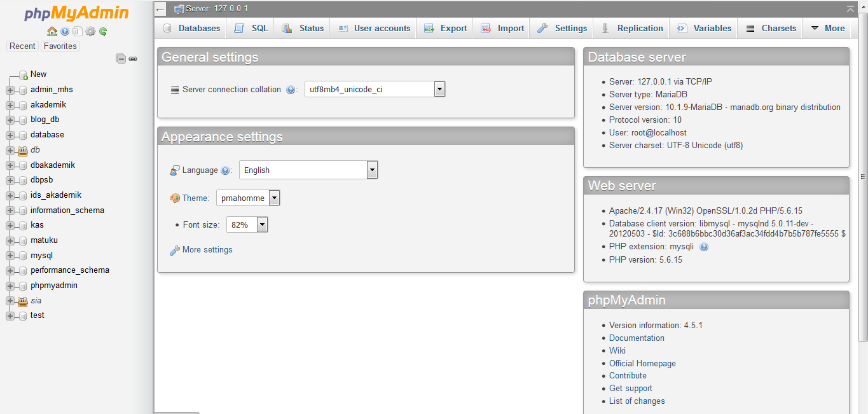The height and width of the screenshot is (414, 868).
Task: Collapse all databases with the minus icon
Action: click(121, 59)
